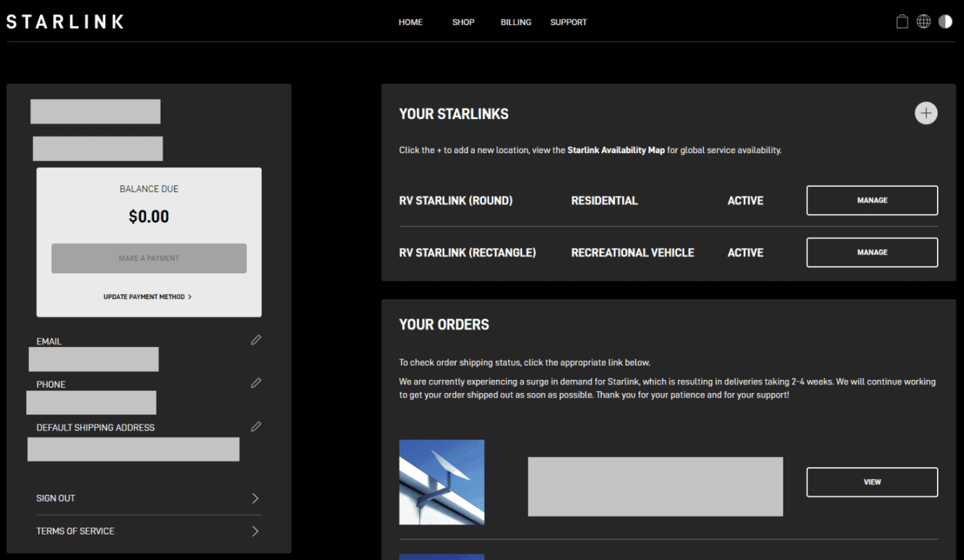Open the shopping cart icon

click(x=902, y=21)
